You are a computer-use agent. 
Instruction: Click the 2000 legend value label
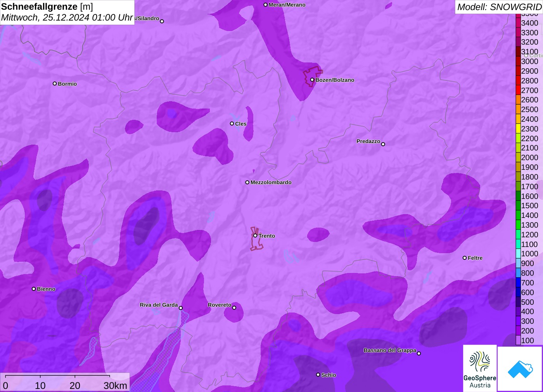pyautogui.click(x=529, y=157)
